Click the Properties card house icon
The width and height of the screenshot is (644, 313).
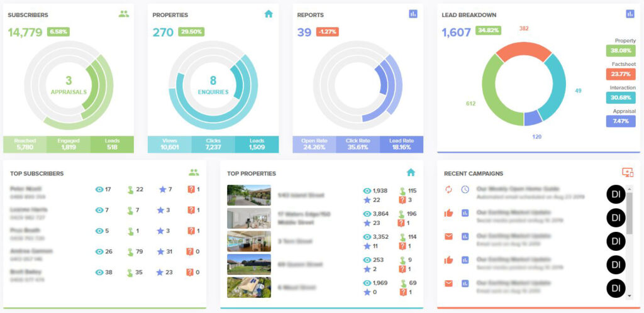269,14
